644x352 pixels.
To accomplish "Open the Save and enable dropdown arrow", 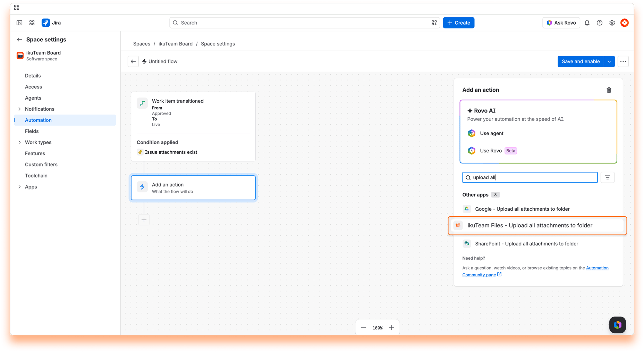I will (609, 61).
